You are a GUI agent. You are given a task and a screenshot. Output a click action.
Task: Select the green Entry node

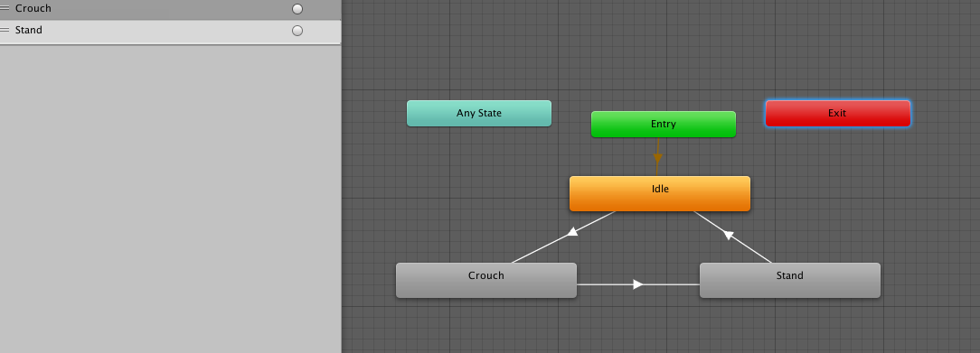coord(663,124)
